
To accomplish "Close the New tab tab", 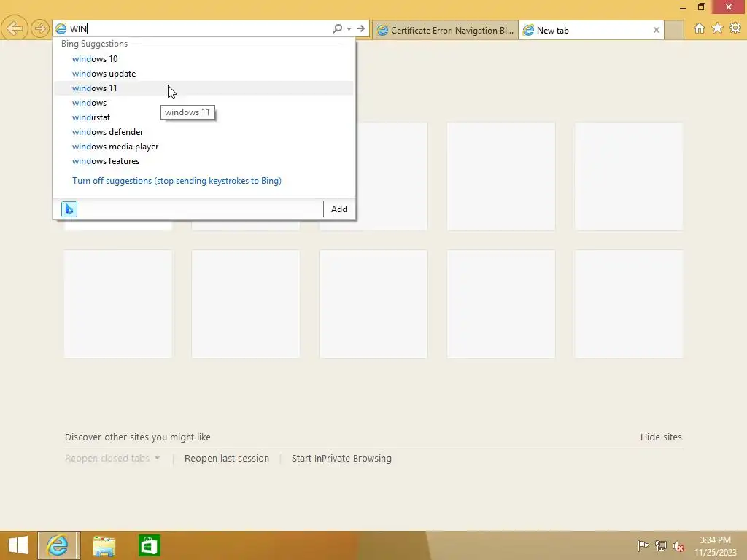I will point(656,30).
